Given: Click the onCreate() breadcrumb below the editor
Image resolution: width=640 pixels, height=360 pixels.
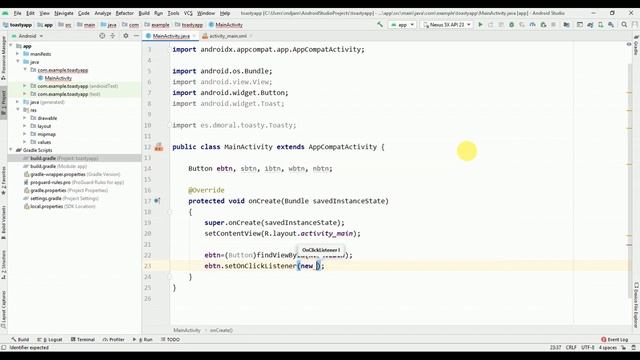Looking at the screenshot, I should 221,330.
